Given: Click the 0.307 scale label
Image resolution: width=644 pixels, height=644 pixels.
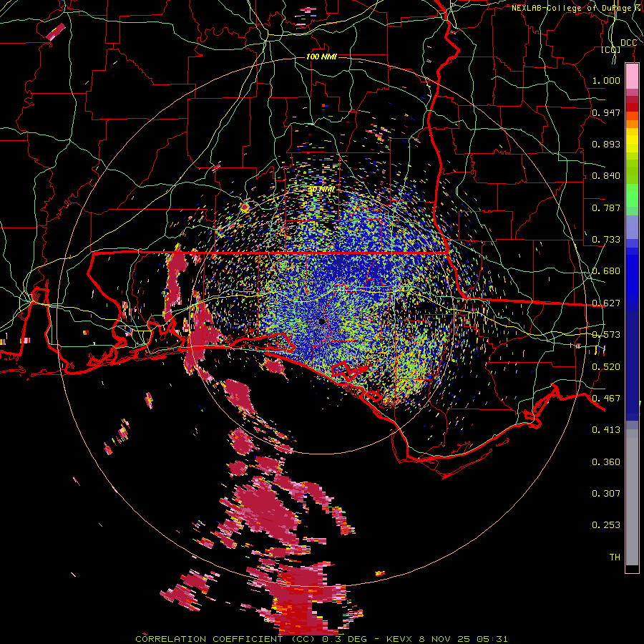Looking at the screenshot, I should coord(606,494).
